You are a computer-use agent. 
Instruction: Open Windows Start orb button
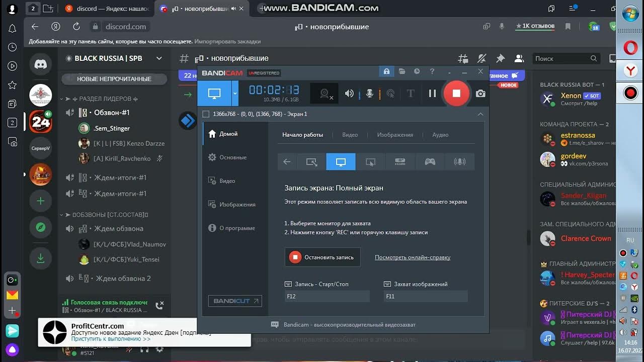(x=631, y=13)
